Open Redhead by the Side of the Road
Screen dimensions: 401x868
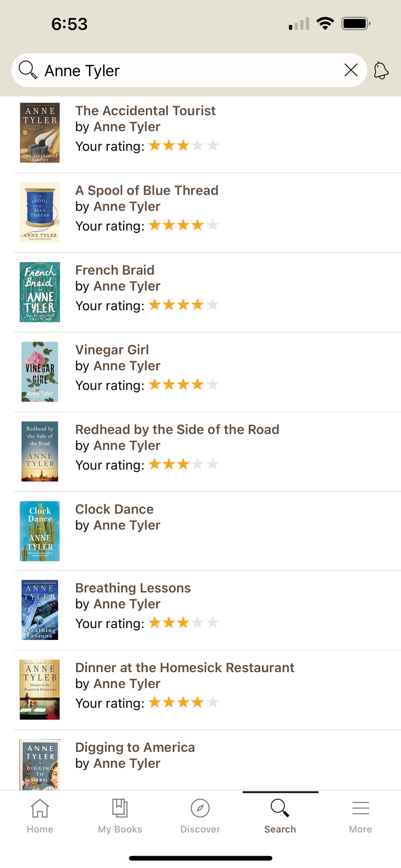coord(177,430)
